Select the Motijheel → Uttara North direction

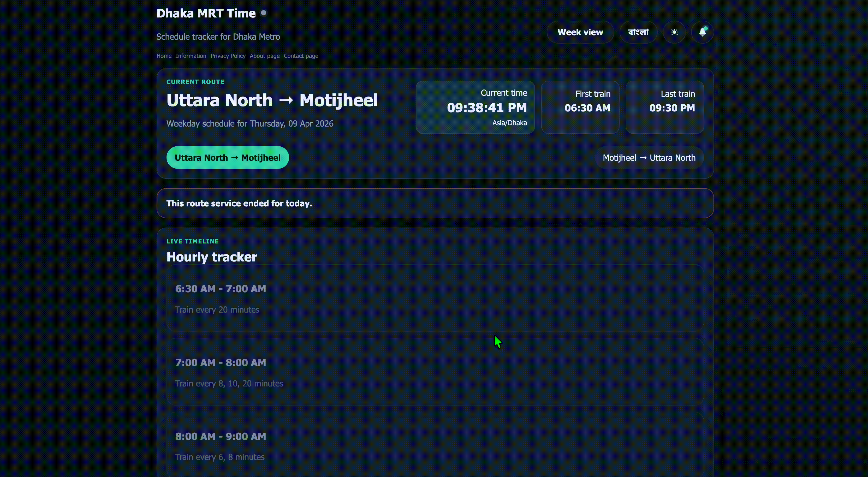pos(649,157)
